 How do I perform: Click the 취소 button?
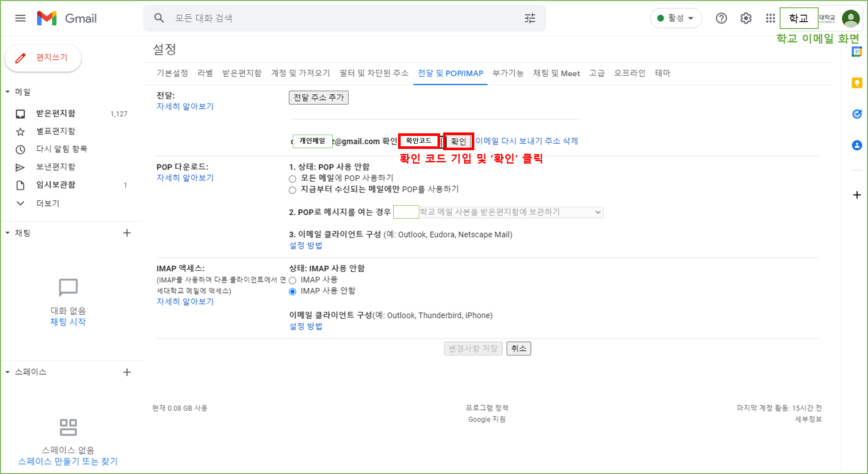(518, 348)
